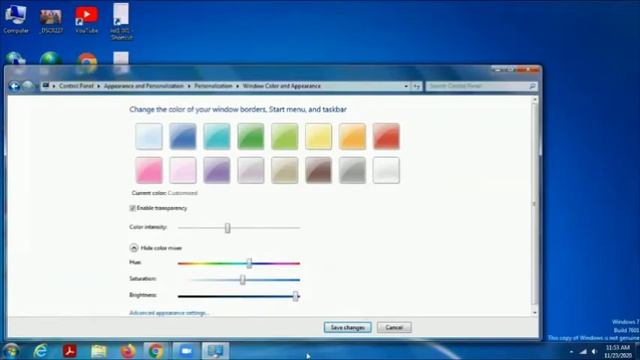Launch Firefox from the taskbar

point(127,351)
